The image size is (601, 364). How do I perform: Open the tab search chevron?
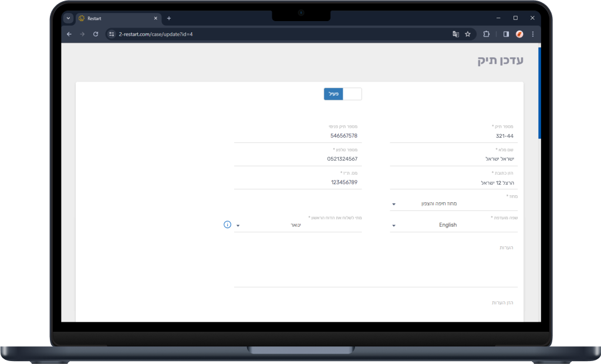pos(68,18)
